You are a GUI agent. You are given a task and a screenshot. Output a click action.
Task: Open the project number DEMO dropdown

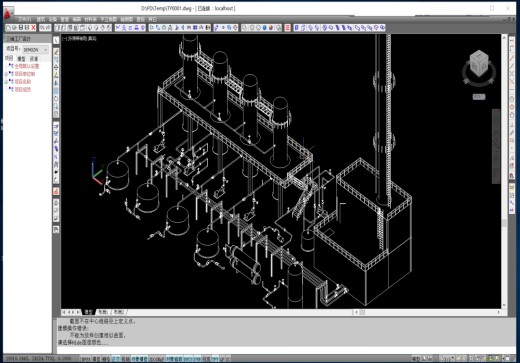(36, 50)
